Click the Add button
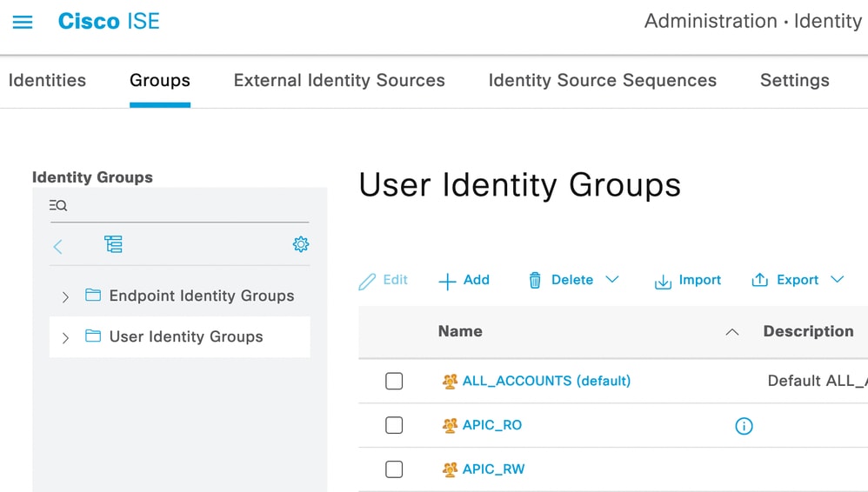868x492 pixels. tap(464, 281)
